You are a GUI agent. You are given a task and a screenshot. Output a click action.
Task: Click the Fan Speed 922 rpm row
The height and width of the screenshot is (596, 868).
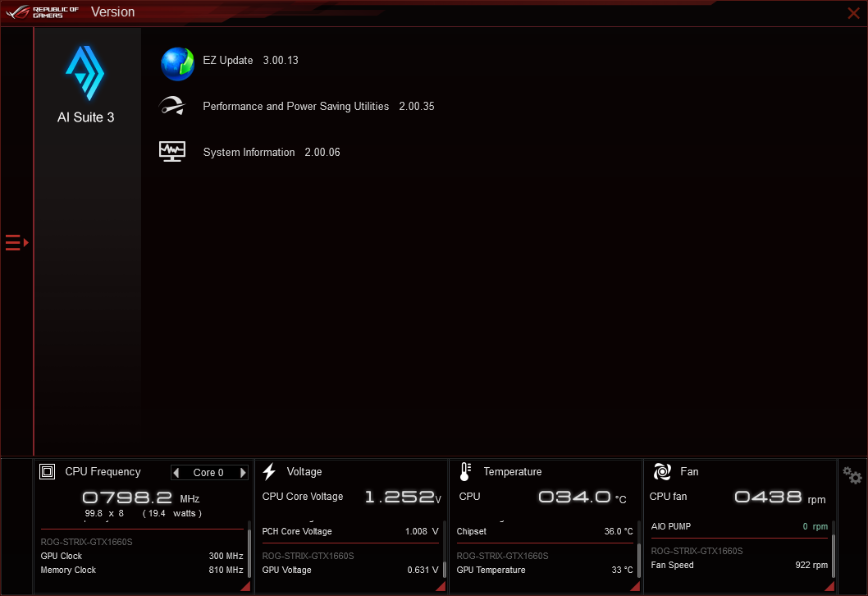point(739,565)
